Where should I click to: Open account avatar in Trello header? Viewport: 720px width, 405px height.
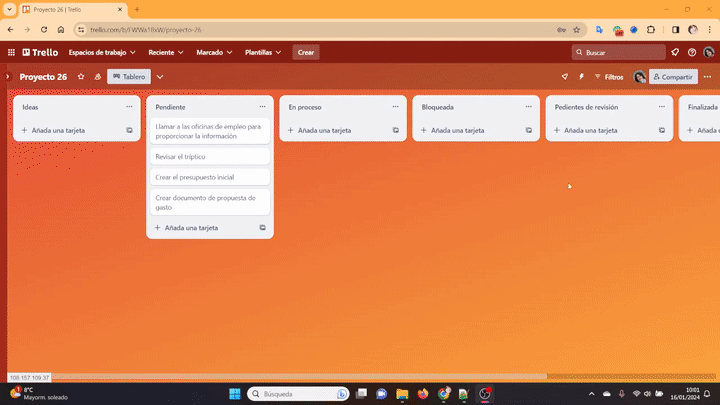click(x=709, y=52)
